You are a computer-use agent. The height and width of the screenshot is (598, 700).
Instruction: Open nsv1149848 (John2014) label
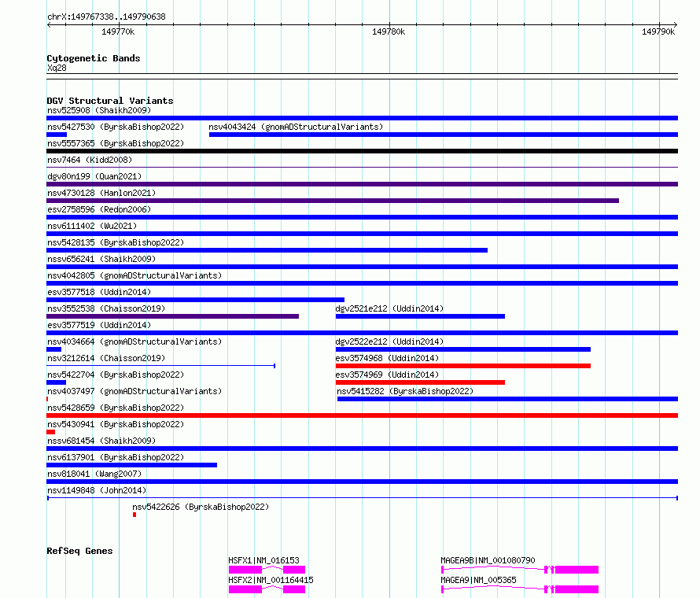[97, 490]
